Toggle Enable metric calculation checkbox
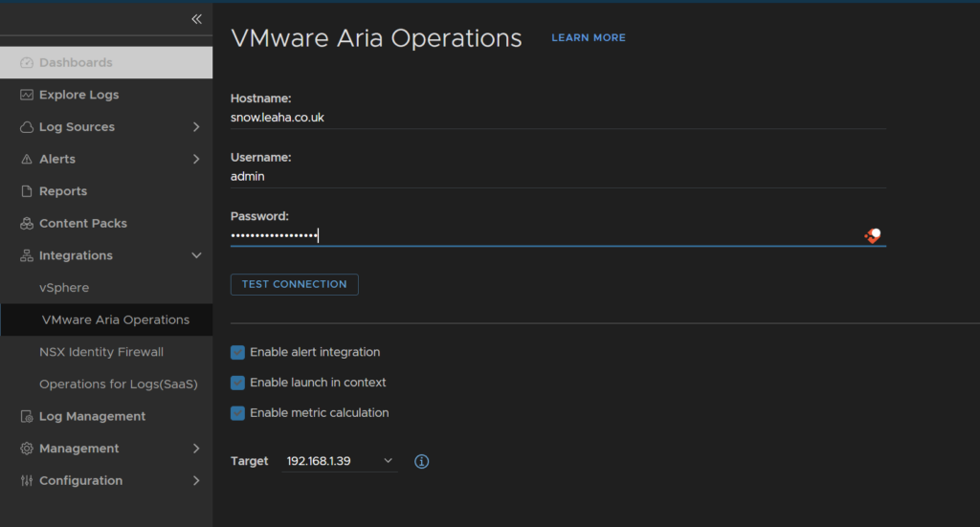980x527 pixels. coord(237,413)
